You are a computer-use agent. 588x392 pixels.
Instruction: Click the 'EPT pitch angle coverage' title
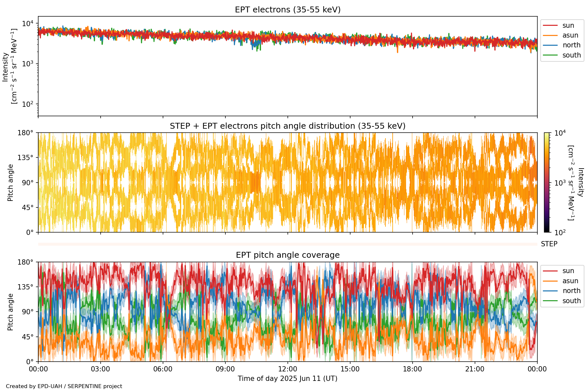(x=287, y=255)
